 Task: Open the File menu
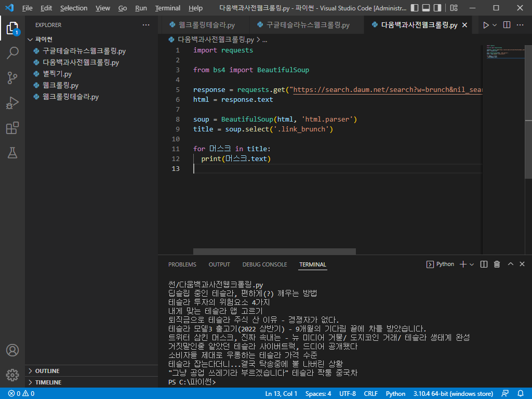pos(27,8)
